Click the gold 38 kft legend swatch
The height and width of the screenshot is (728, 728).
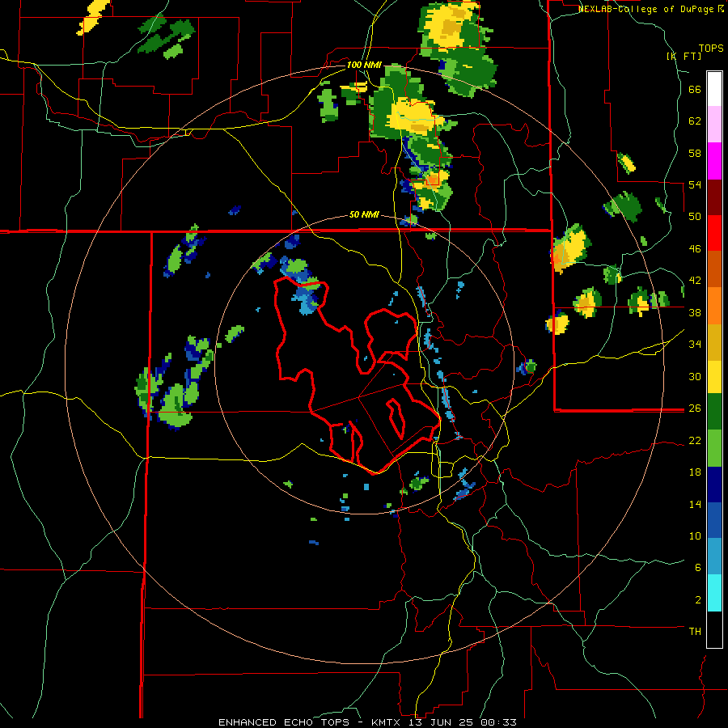(714, 341)
